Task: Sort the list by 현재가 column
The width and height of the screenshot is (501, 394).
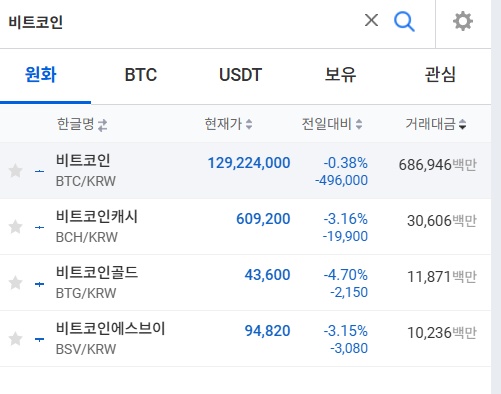Action: pyautogui.click(x=228, y=124)
